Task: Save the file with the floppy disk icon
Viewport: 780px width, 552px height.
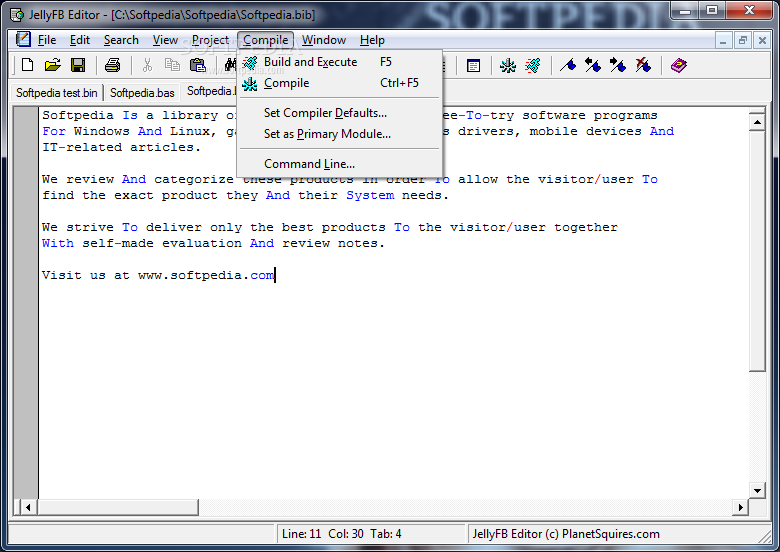Action: 78,65
